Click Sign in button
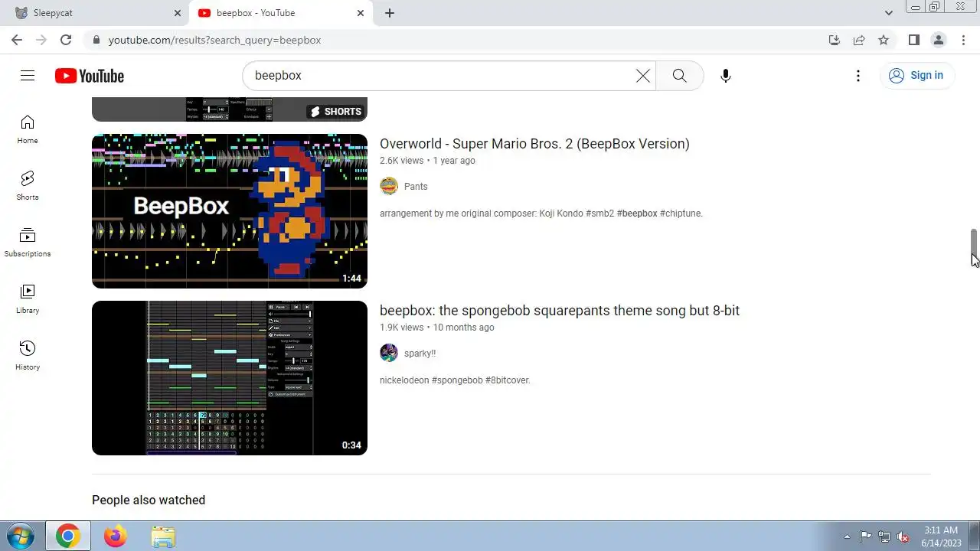The image size is (980, 551). coord(916,75)
